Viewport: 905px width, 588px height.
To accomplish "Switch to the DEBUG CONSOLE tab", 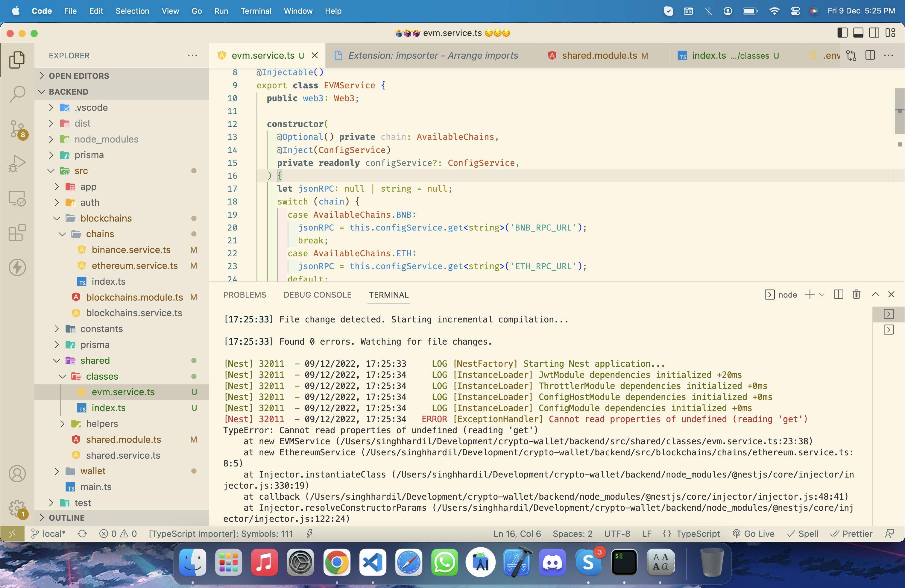I will pyautogui.click(x=317, y=295).
